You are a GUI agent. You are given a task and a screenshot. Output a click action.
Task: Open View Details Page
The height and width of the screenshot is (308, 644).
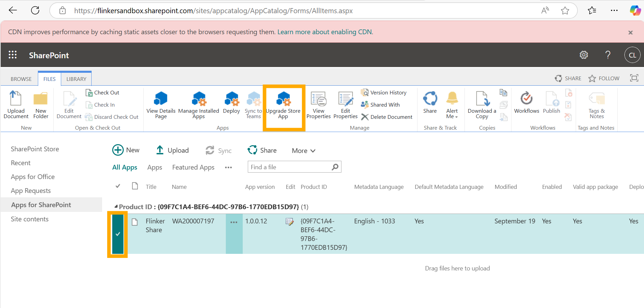(161, 105)
